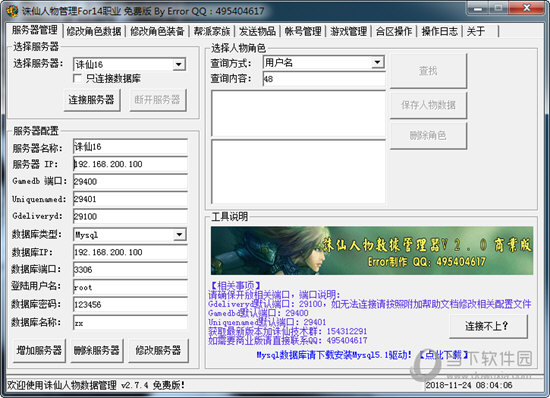Enable the 只连接数据库 checkbox
Image resolution: width=550 pixels, height=398 pixels.
point(77,78)
